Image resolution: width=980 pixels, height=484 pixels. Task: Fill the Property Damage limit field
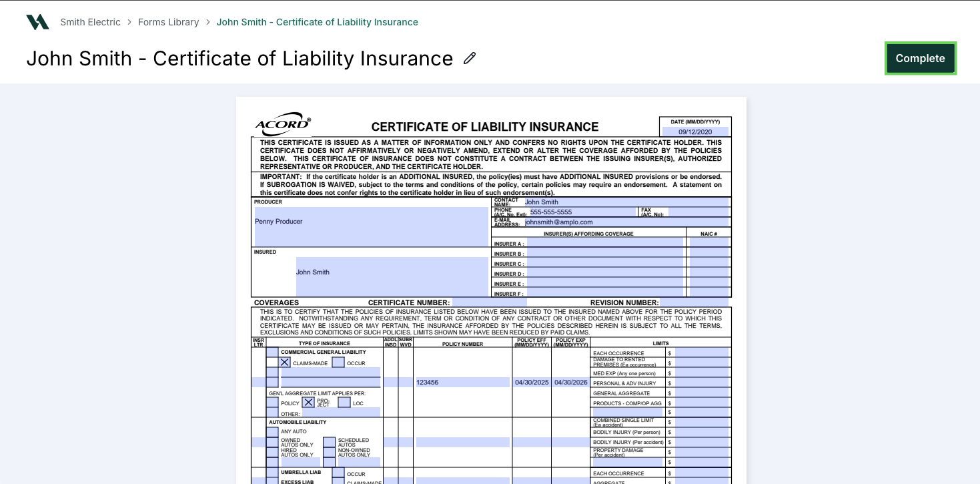coord(702,452)
